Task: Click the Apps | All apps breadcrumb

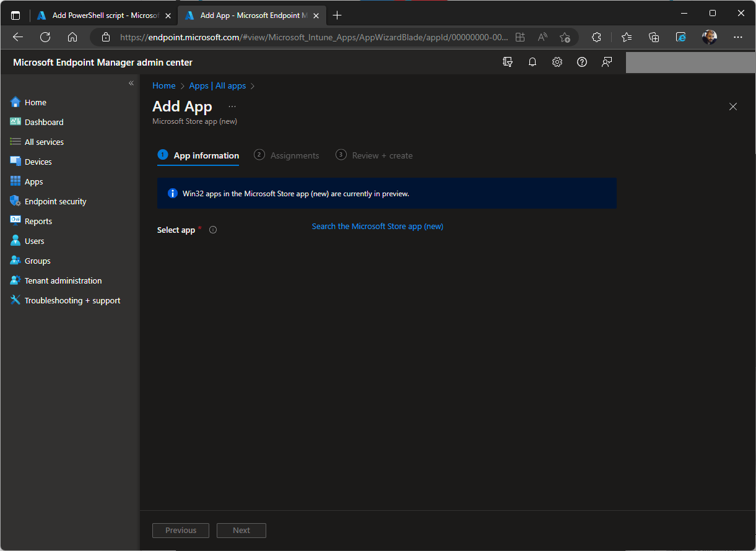Action: (217, 86)
